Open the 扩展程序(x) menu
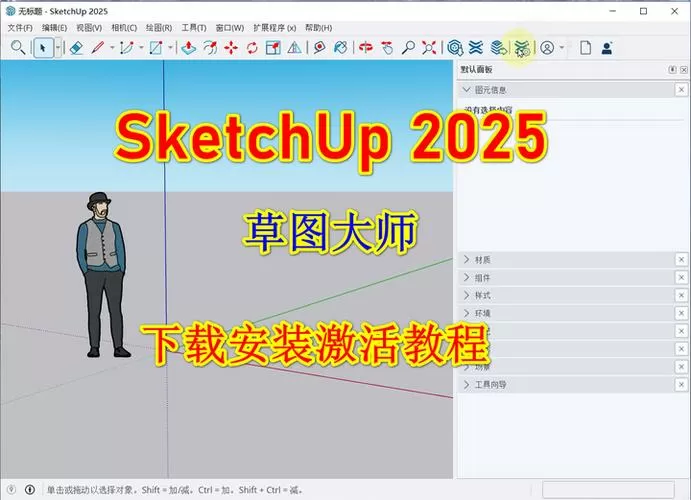 275,28
